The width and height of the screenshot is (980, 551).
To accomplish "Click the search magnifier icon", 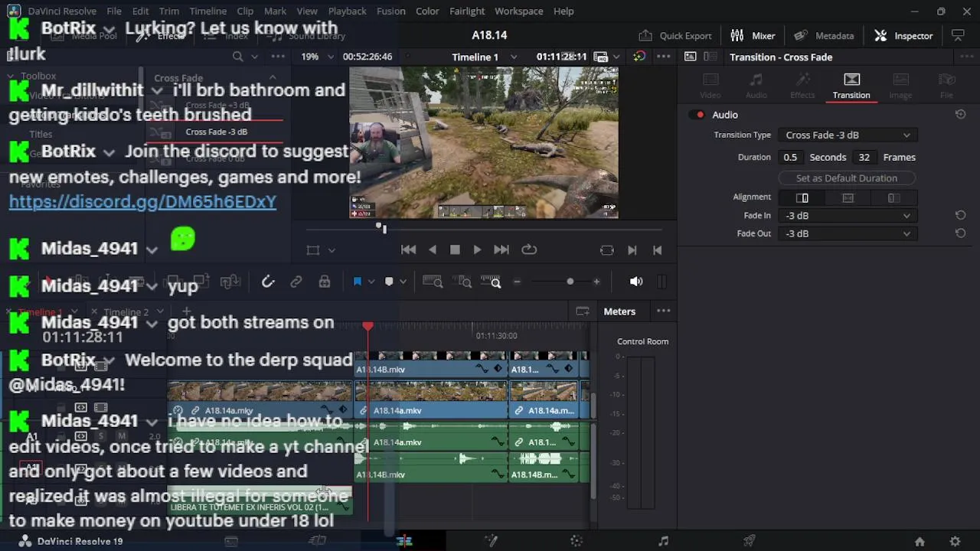I will [238, 57].
